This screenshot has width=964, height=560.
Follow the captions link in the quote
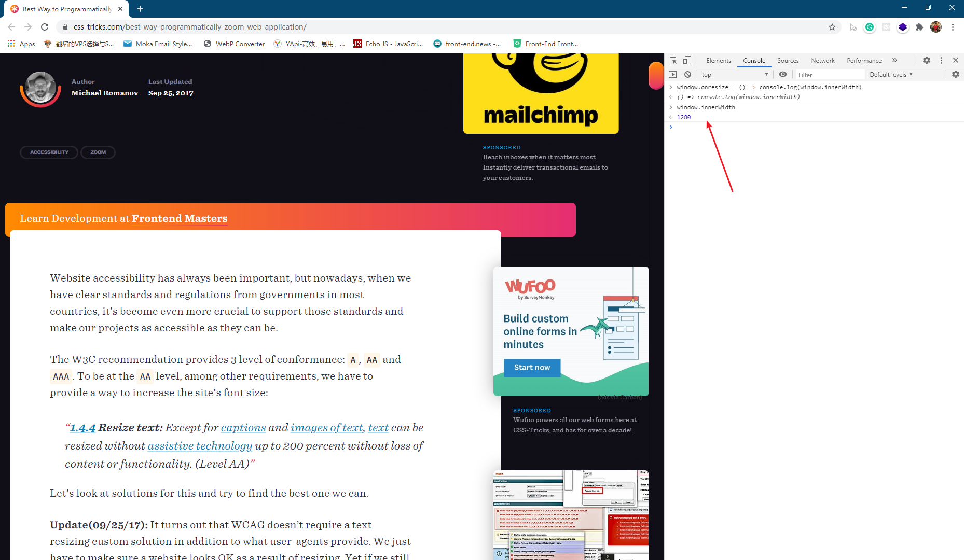point(243,428)
